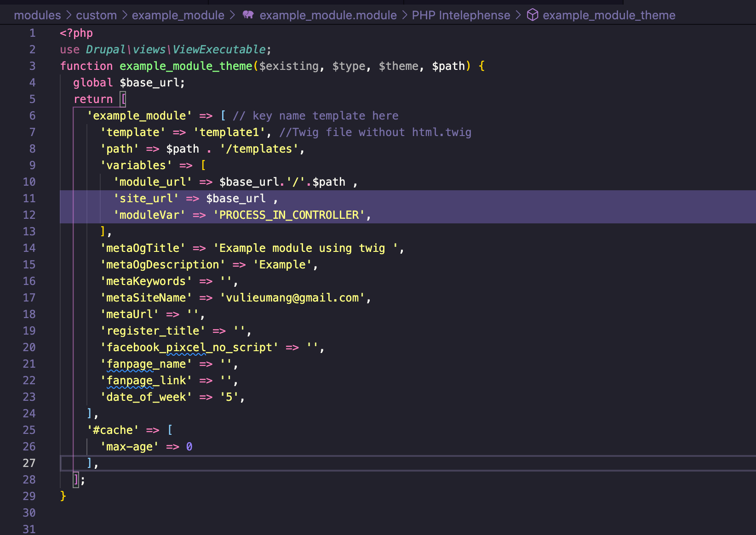Open the modules breadcrumb segment
This screenshot has width=756, height=535.
[x=37, y=15]
